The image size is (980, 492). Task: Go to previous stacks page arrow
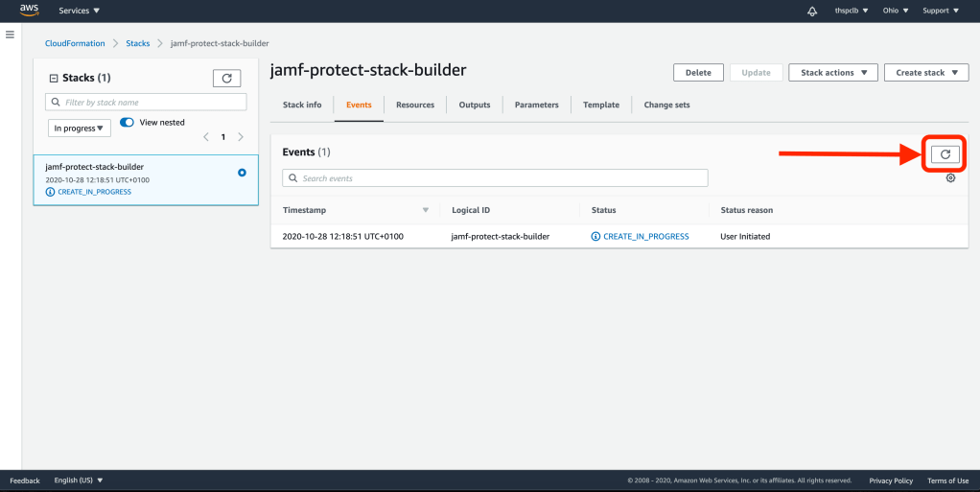click(x=205, y=137)
